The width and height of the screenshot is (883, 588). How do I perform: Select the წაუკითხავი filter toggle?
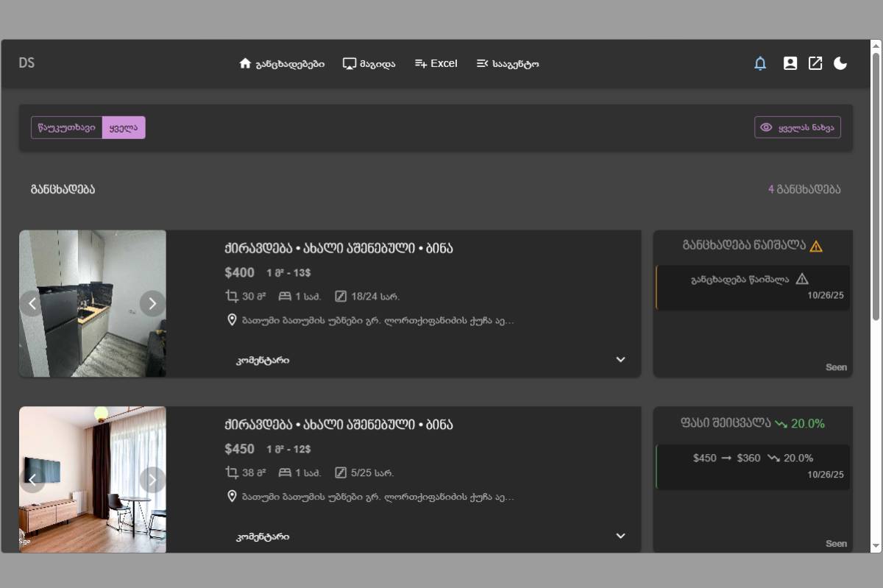point(66,127)
